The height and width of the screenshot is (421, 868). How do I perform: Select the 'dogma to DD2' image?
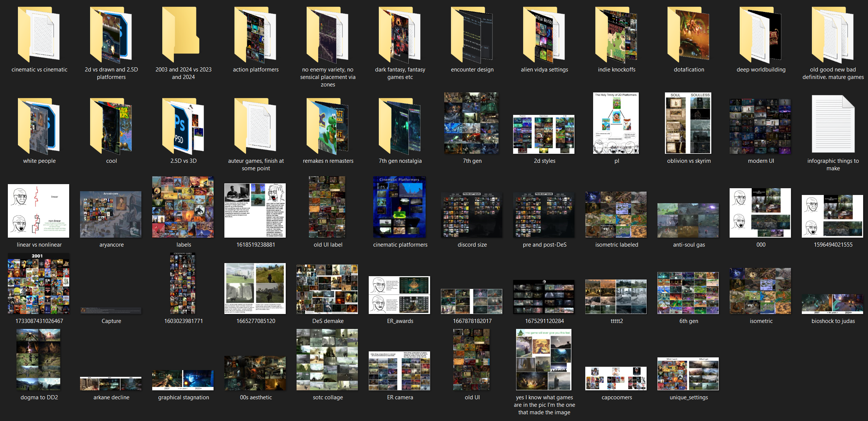pos(39,360)
